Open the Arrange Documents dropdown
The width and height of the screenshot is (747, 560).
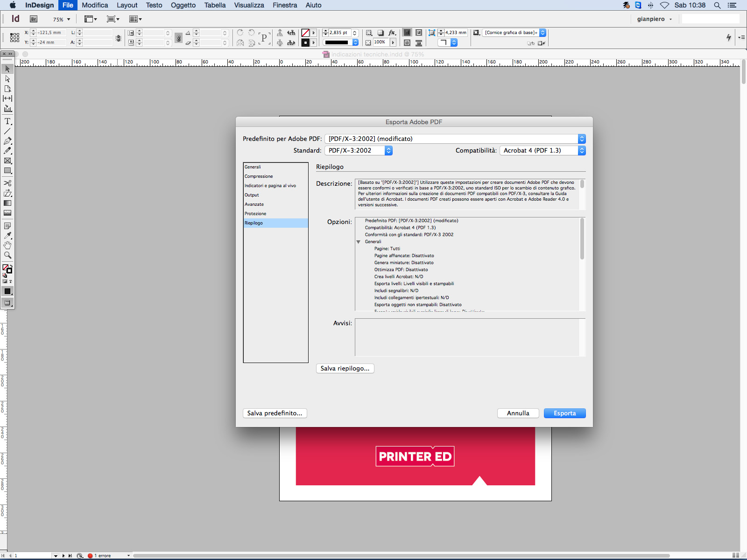click(135, 19)
